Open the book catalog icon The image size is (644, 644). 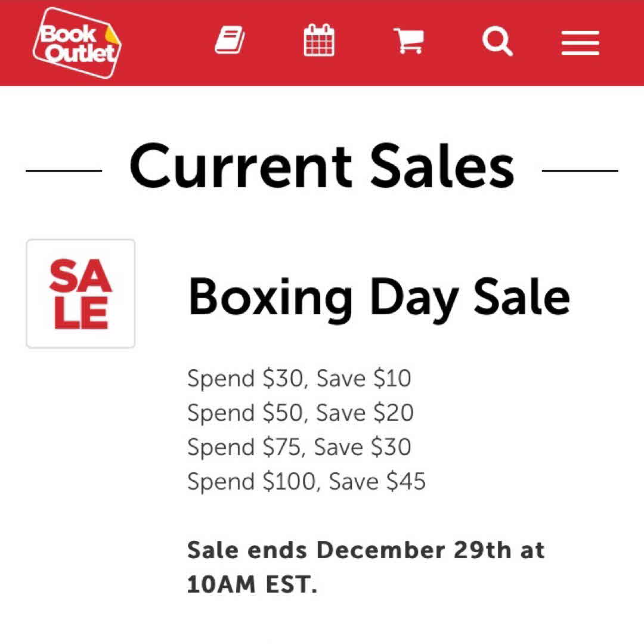pos(230,41)
